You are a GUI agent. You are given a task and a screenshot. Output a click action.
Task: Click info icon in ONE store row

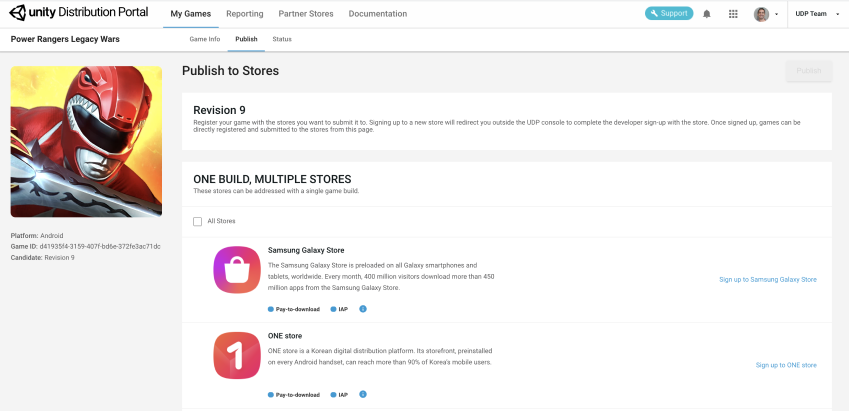362,394
